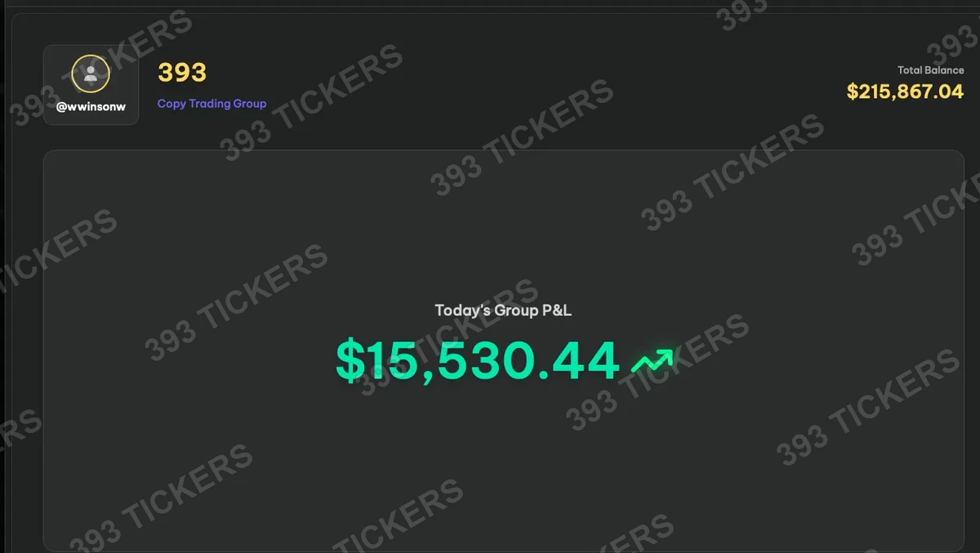Image resolution: width=980 pixels, height=553 pixels.
Task: Open the Copy Trading Group link
Action: click(212, 104)
